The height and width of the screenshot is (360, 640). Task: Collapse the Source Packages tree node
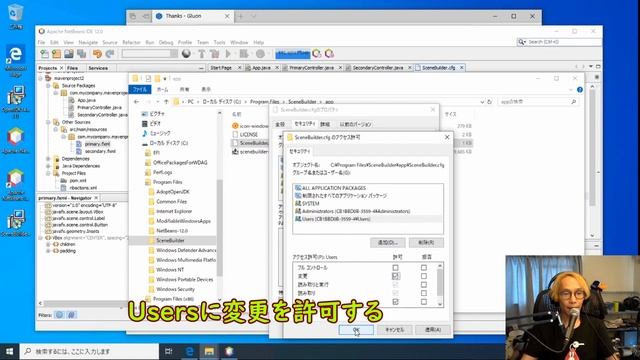tap(48, 86)
